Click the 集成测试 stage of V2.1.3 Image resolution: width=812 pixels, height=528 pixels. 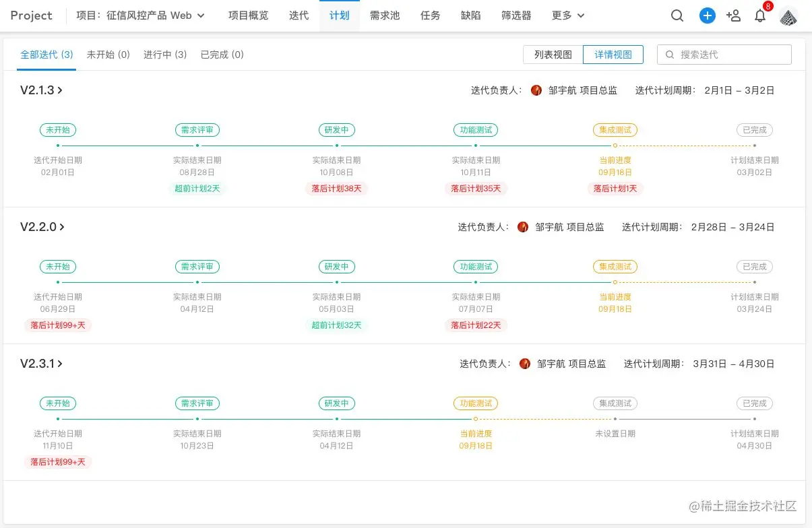coord(615,130)
